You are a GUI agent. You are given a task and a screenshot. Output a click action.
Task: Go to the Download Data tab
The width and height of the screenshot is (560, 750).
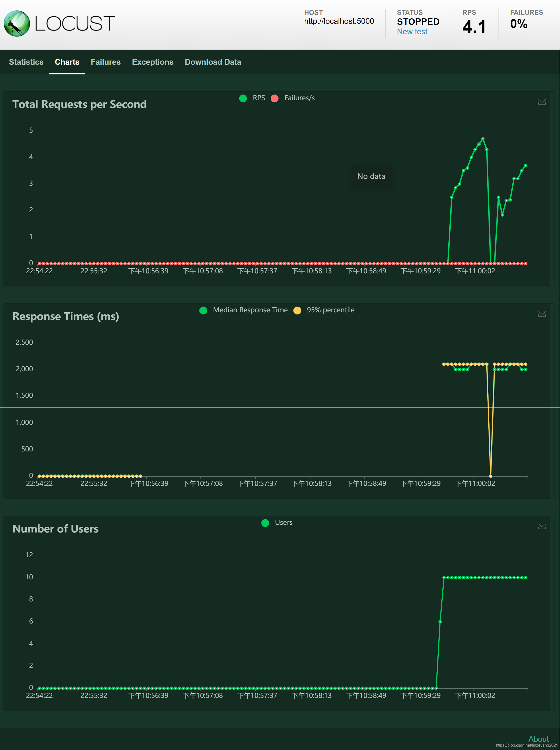tap(213, 62)
